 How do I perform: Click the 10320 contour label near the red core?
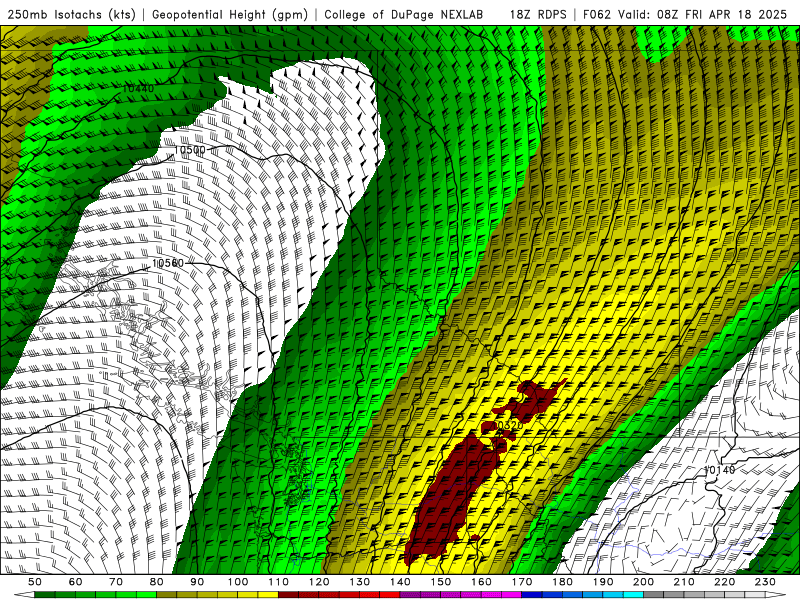click(x=508, y=426)
